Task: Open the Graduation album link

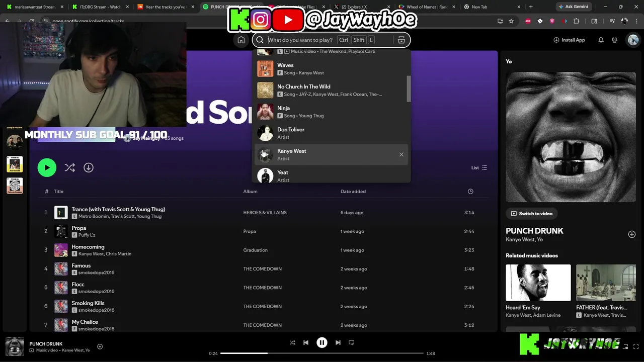Action: 255,250
